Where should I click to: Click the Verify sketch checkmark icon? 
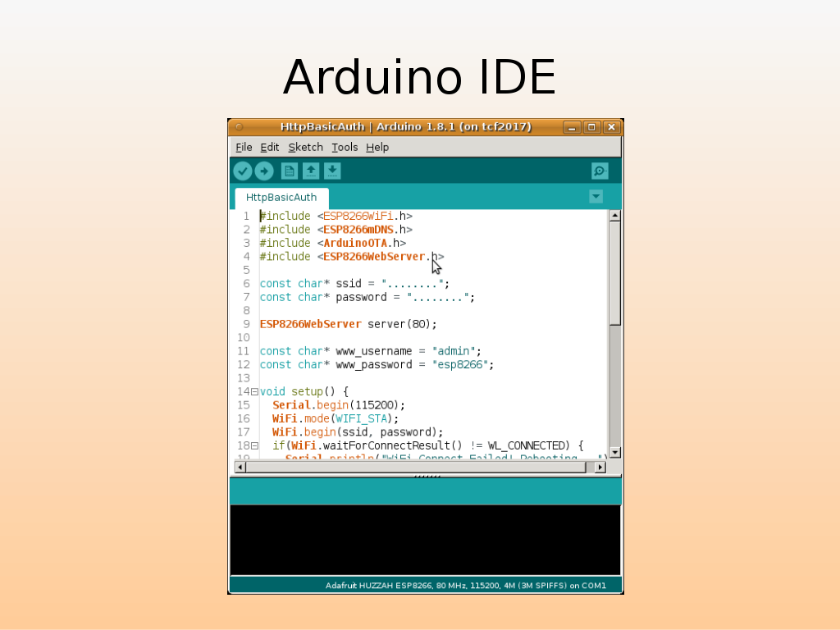(243, 171)
